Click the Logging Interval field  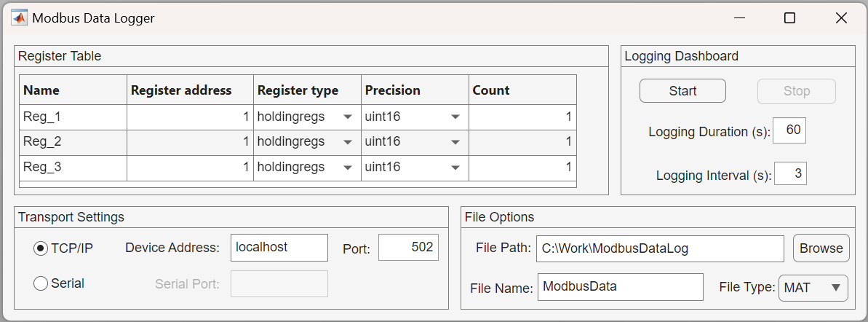tap(790, 173)
